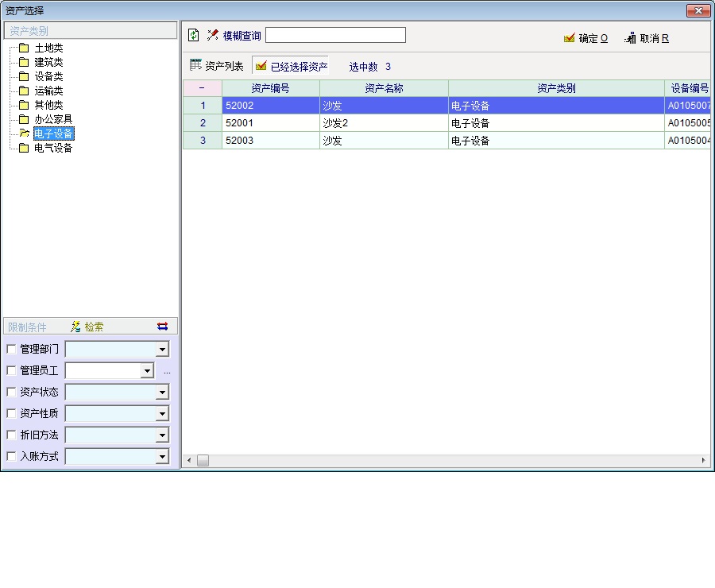Click the 检索 search icon
This screenshot has height=588, width=715.
(x=75, y=327)
